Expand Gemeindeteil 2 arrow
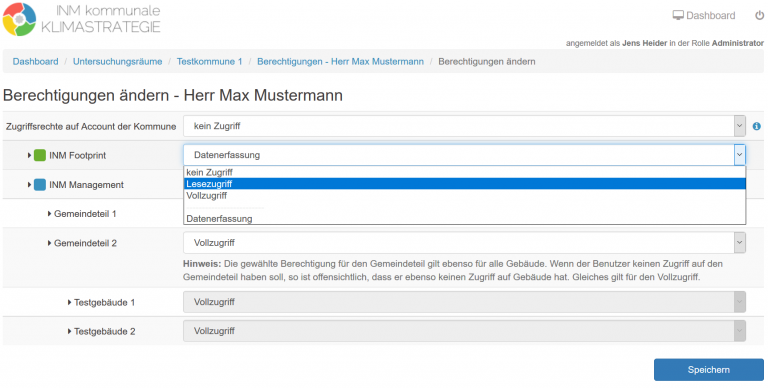768x388 pixels. [49, 243]
